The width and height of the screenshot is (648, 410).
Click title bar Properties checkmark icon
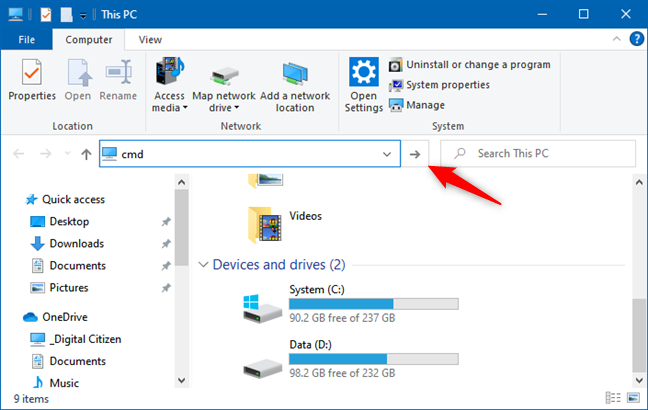45,15
